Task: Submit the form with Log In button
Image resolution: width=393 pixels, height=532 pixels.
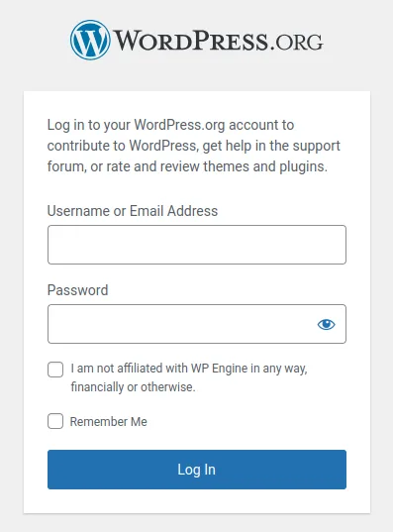Action: point(197,470)
